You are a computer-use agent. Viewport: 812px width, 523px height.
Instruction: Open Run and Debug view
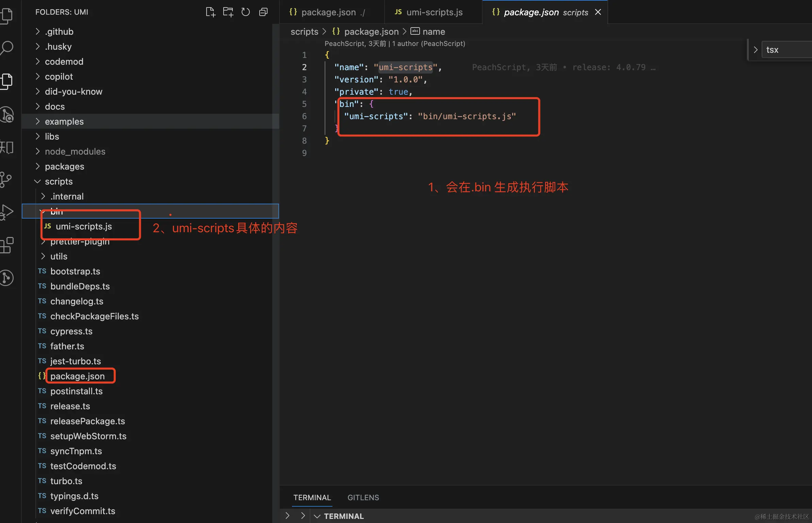(7, 212)
